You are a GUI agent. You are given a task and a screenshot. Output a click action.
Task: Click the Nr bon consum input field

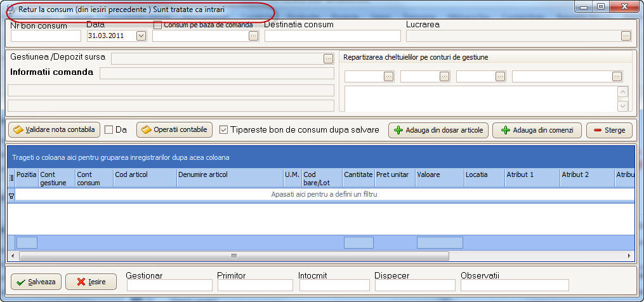point(46,36)
